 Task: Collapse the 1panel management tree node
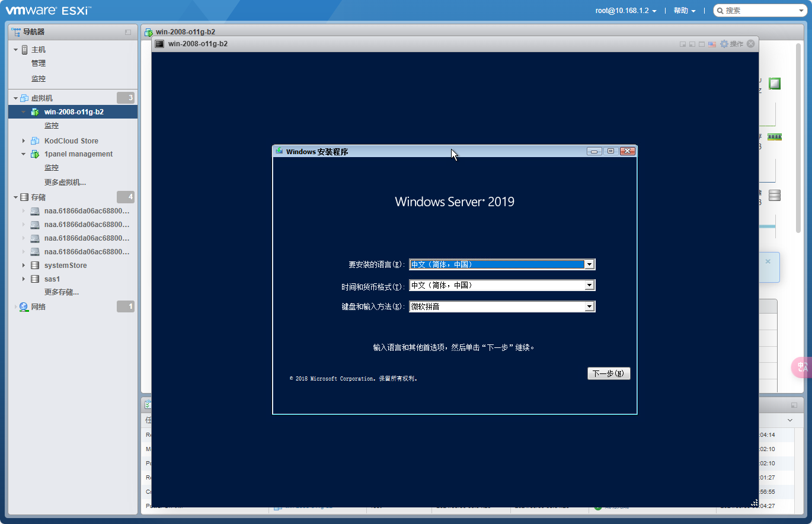click(24, 154)
